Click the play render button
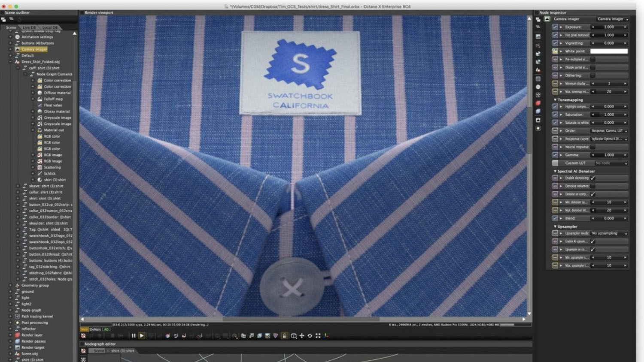Image resolution: width=644 pixels, height=362 pixels. pos(142,336)
